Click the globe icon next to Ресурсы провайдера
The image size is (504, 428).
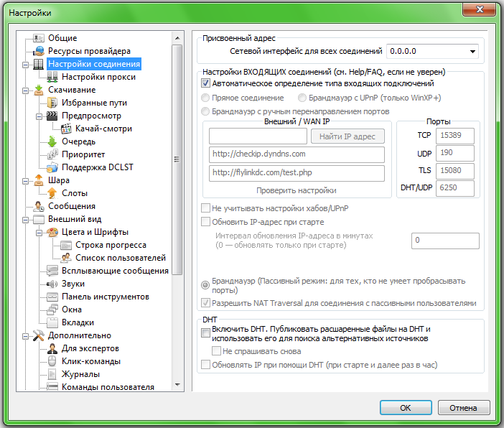(39, 51)
